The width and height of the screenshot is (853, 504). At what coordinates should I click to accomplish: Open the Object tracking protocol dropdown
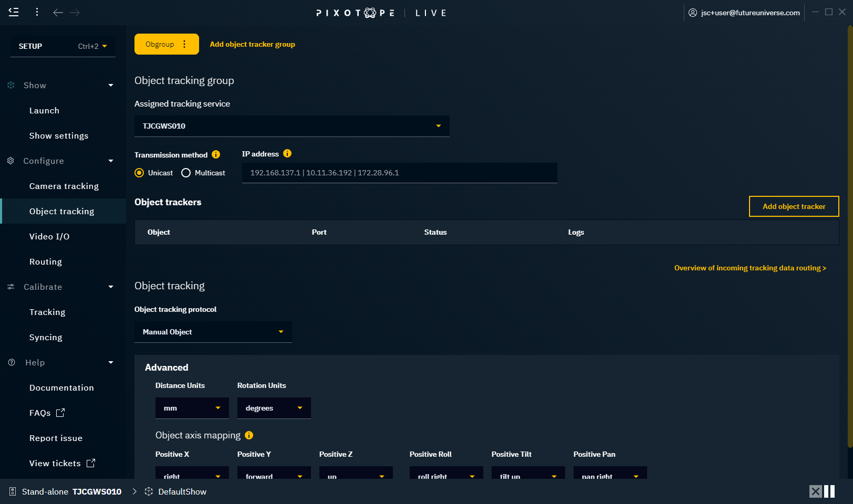tap(213, 332)
